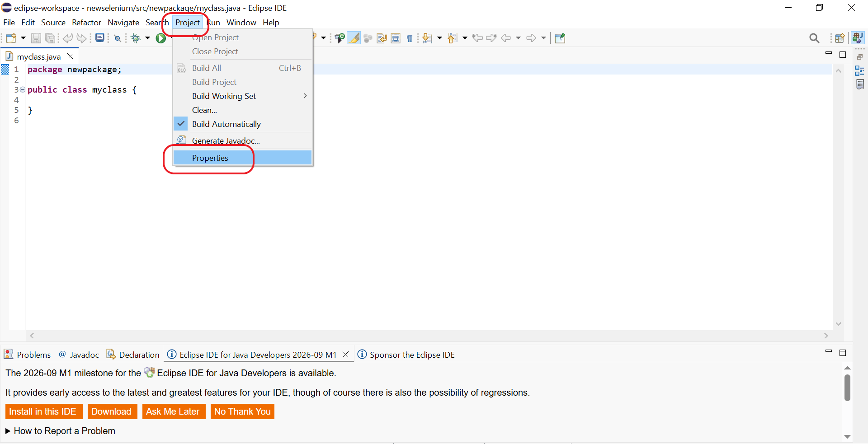Click the Forward navigation arrow

pyautogui.click(x=531, y=38)
